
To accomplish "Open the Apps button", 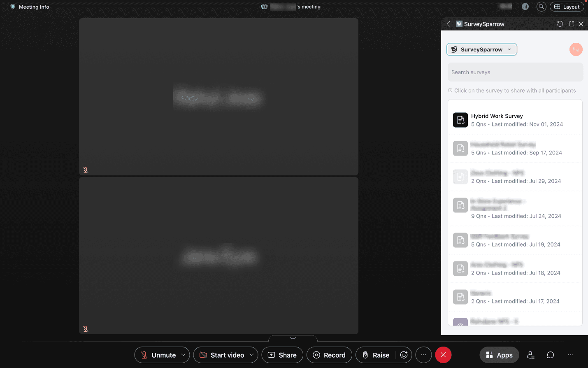I will (x=499, y=355).
